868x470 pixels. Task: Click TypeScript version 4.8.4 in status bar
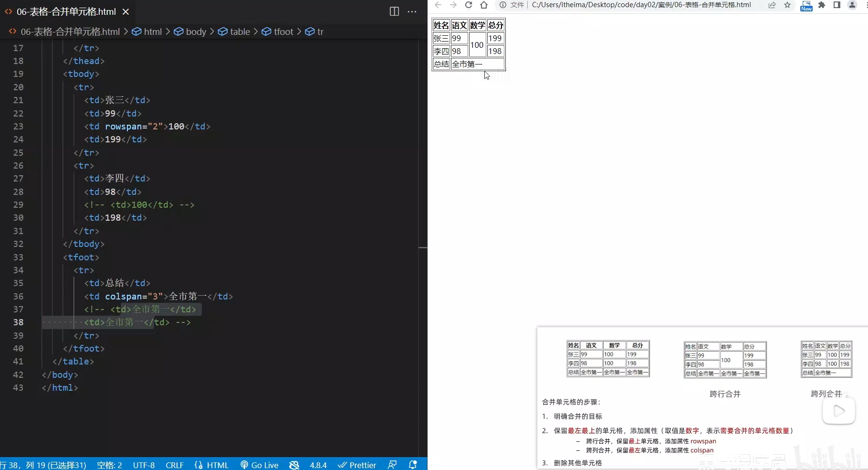click(318, 465)
